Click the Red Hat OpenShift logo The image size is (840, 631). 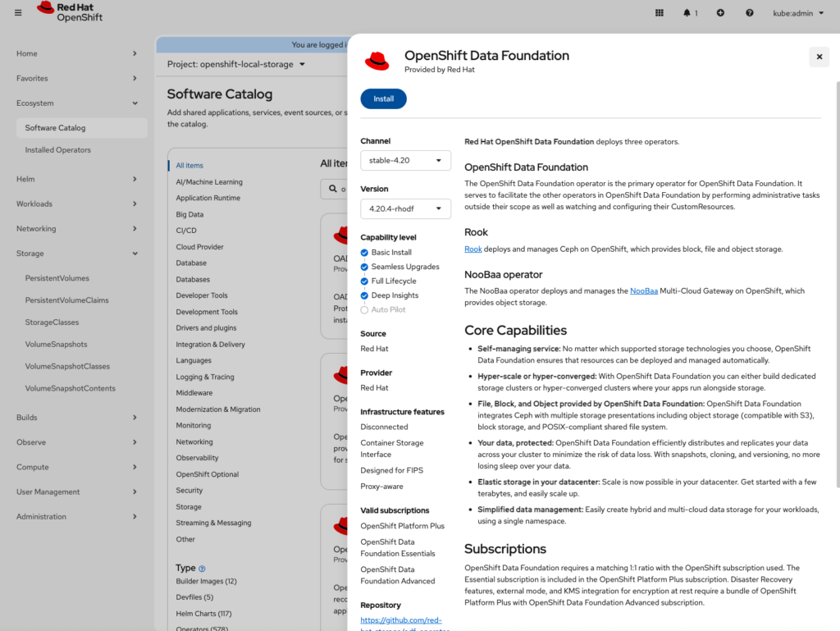tap(70, 12)
